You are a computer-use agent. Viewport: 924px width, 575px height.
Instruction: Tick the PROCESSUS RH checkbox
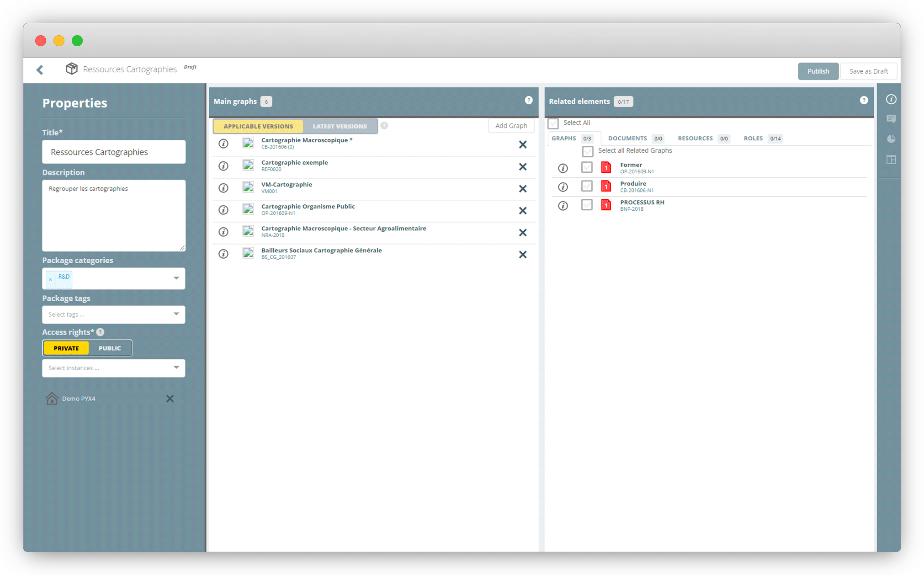[587, 205]
